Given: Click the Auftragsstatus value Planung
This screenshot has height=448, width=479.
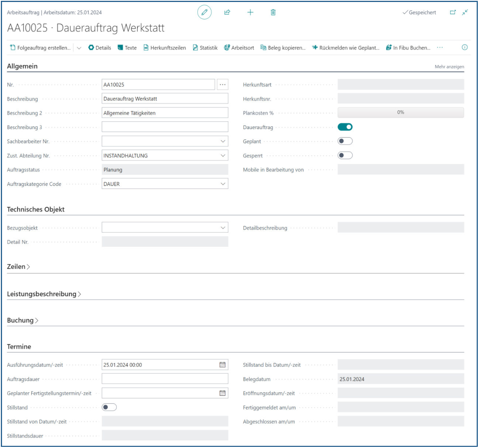Looking at the screenshot, I should point(165,170).
